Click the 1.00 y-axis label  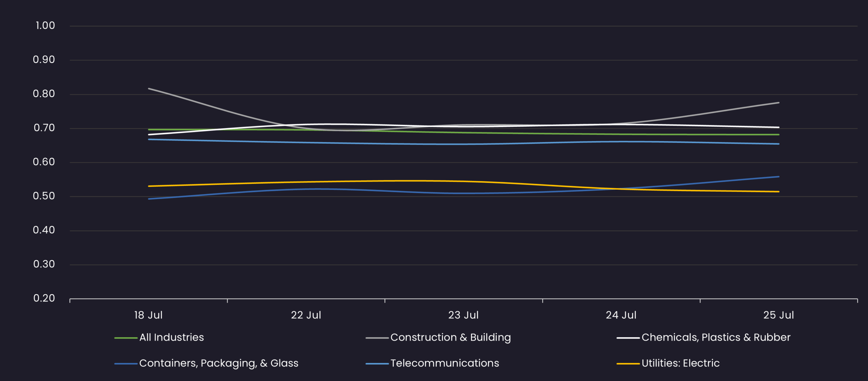[x=45, y=25]
